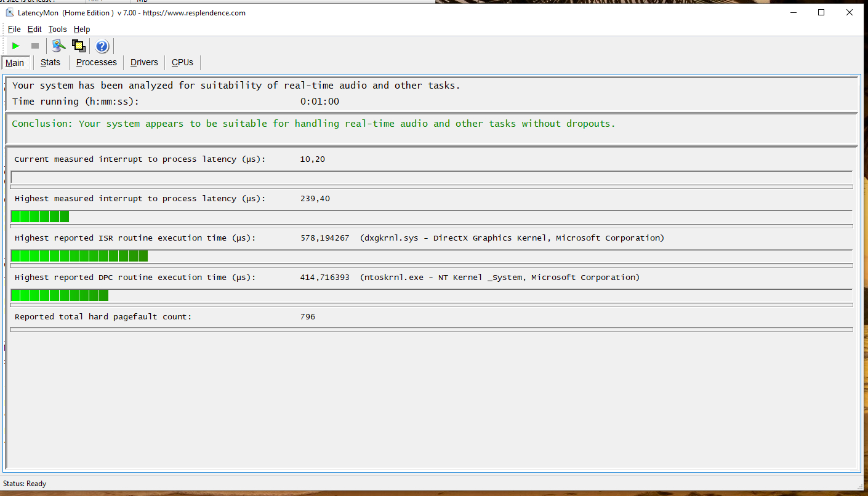
Task: Click the "Current measured interrupt to process latency" label
Action: click(140, 159)
